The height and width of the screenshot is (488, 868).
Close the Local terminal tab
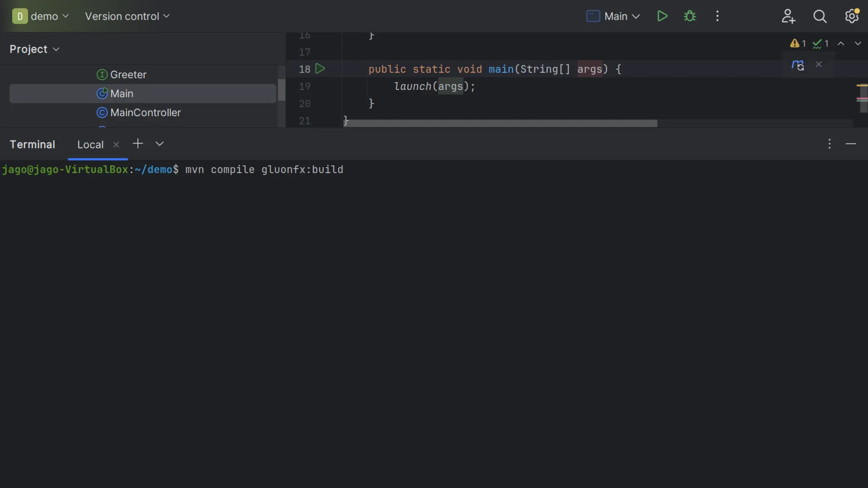(116, 144)
